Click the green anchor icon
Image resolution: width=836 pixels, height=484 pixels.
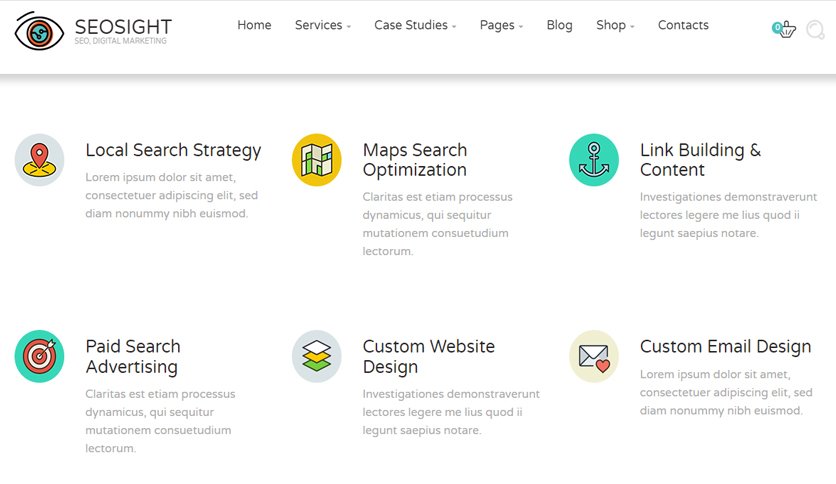pyautogui.click(x=594, y=160)
